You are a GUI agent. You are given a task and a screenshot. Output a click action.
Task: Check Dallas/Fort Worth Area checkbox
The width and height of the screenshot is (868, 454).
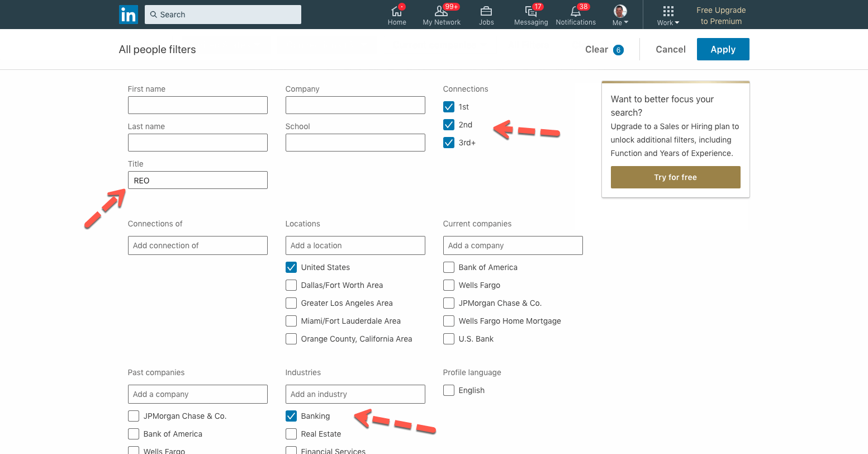click(291, 285)
